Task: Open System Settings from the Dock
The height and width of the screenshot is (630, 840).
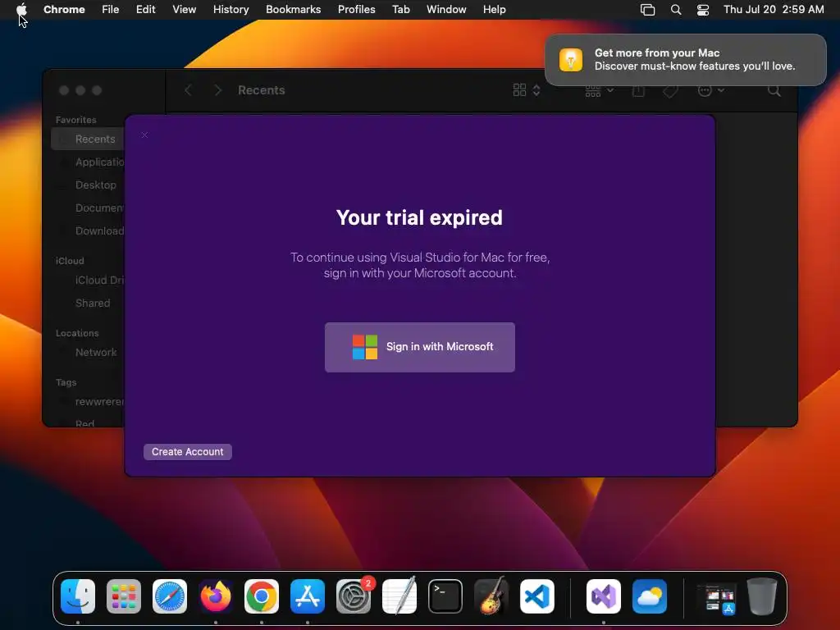Action: coord(354,596)
